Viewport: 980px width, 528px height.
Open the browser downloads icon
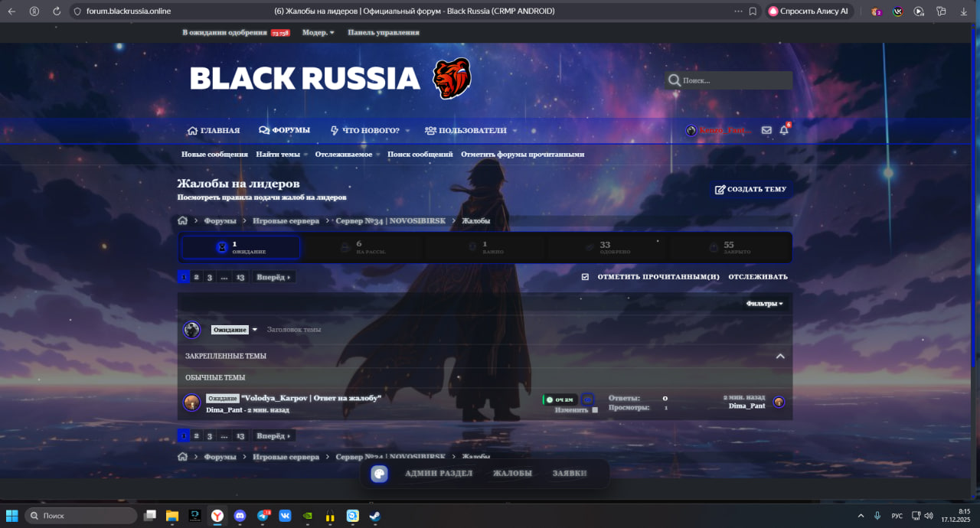pyautogui.click(x=964, y=11)
